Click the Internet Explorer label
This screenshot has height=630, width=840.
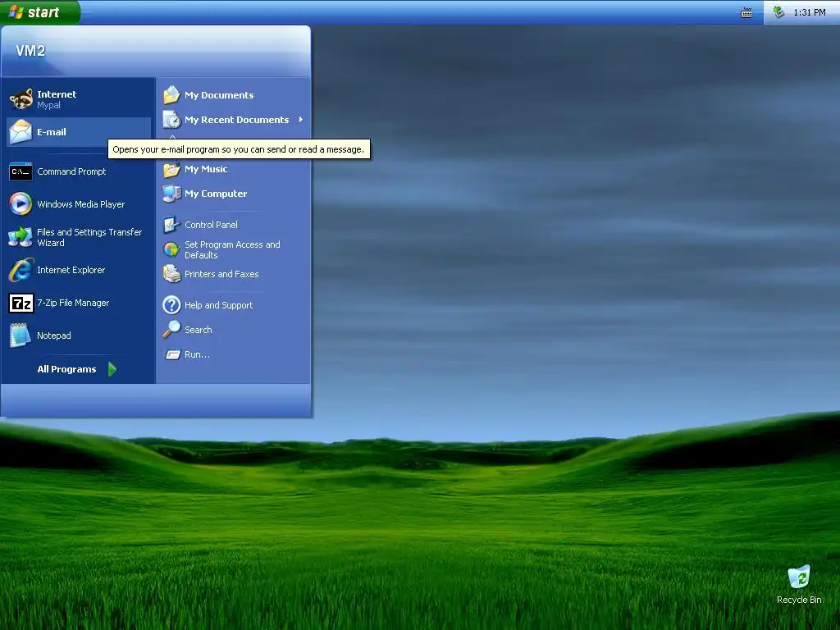pyautogui.click(x=71, y=270)
